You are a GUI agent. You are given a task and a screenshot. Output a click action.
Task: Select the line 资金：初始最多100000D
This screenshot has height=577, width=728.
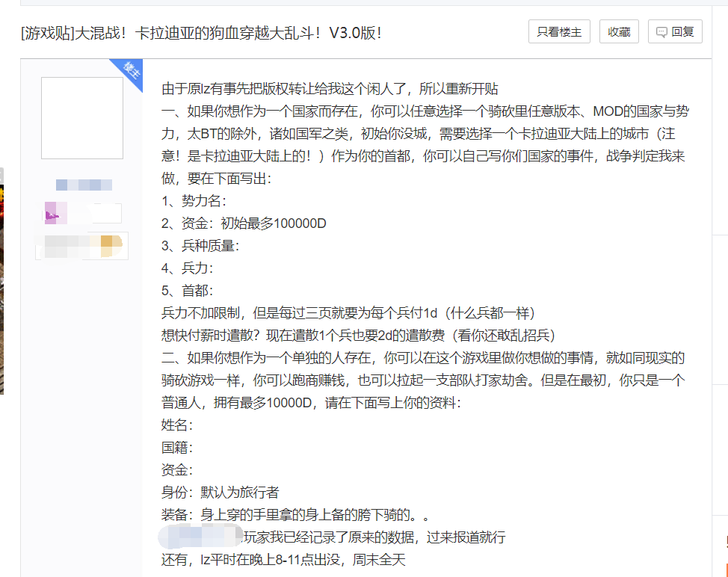pos(244,223)
